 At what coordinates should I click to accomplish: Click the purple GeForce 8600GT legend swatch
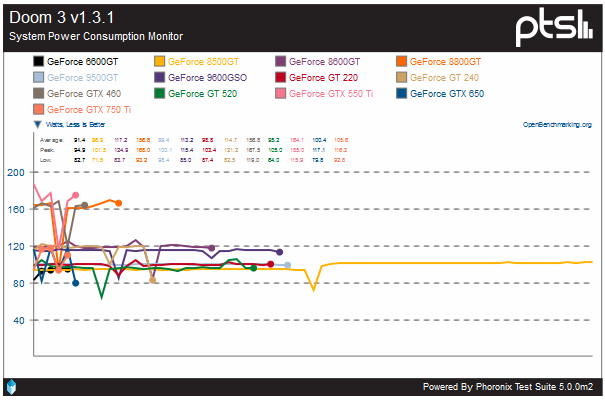click(x=281, y=61)
